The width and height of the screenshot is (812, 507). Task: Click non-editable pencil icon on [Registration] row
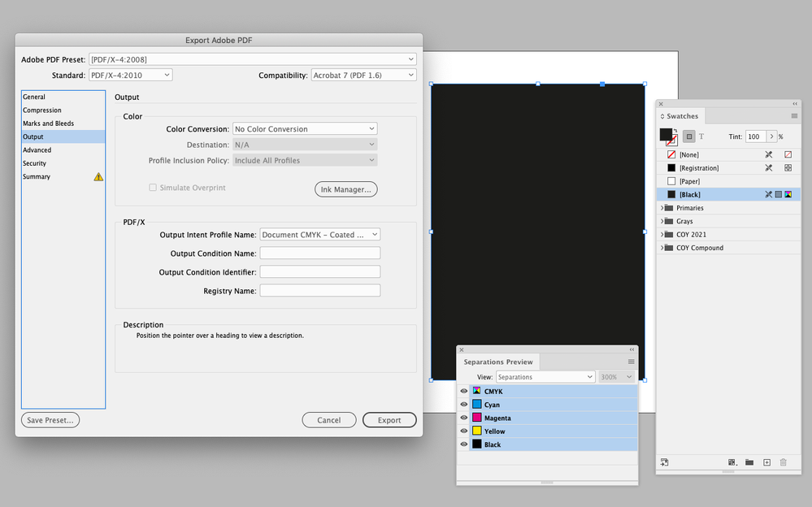coord(768,168)
